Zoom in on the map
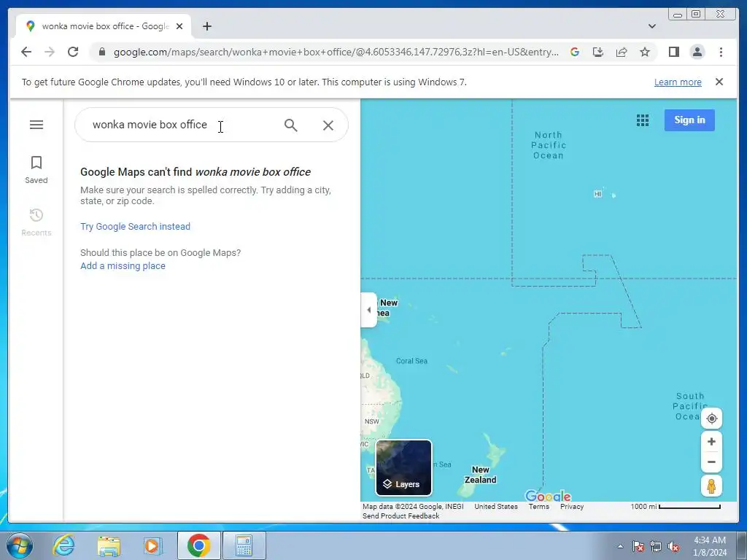The width and height of the screenshot is (747, 560). pos(711,442)
